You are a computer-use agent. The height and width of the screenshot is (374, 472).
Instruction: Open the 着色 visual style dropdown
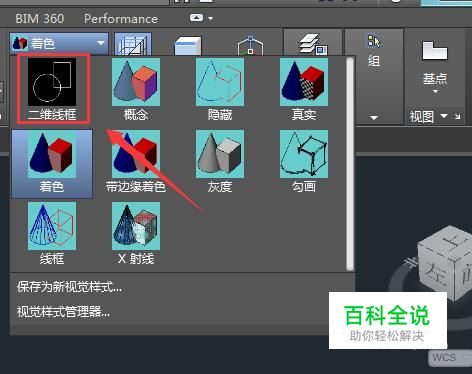click(x=59, y=43)
